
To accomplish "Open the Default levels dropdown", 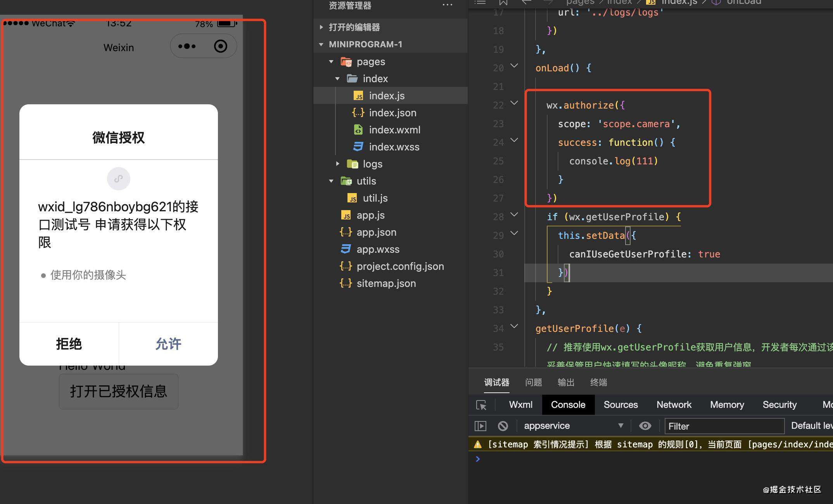I will click(x=811, y=426).
